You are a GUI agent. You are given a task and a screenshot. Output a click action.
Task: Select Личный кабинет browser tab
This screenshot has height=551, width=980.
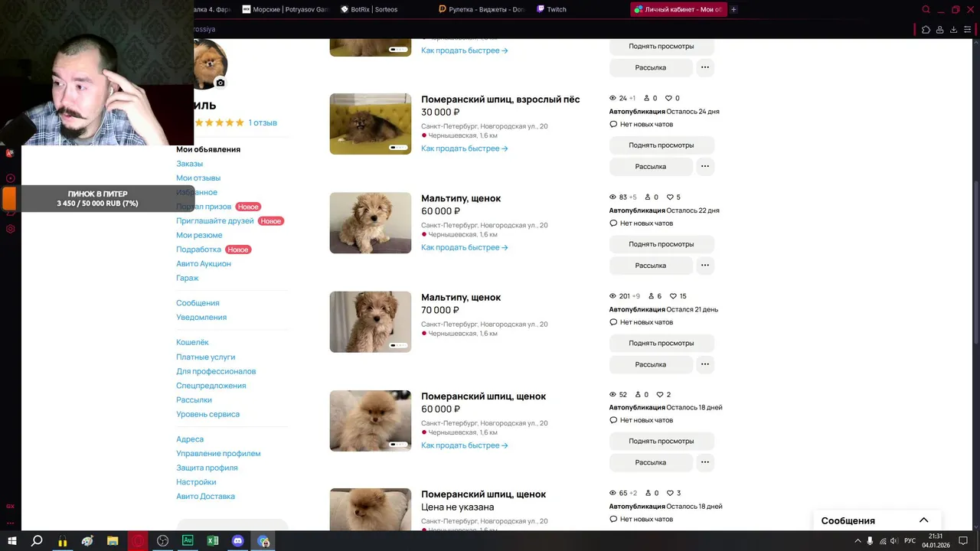pyautogui.click(x=678, y=10)
